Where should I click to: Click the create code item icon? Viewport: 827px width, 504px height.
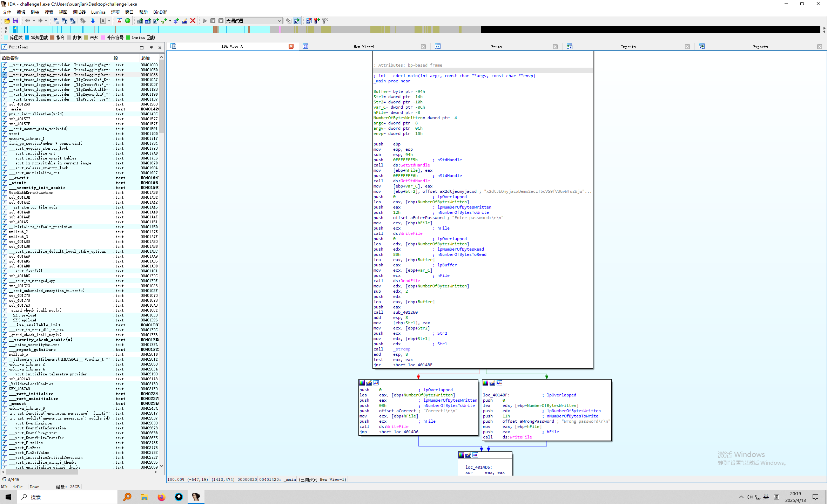click(x=140, y=21)
